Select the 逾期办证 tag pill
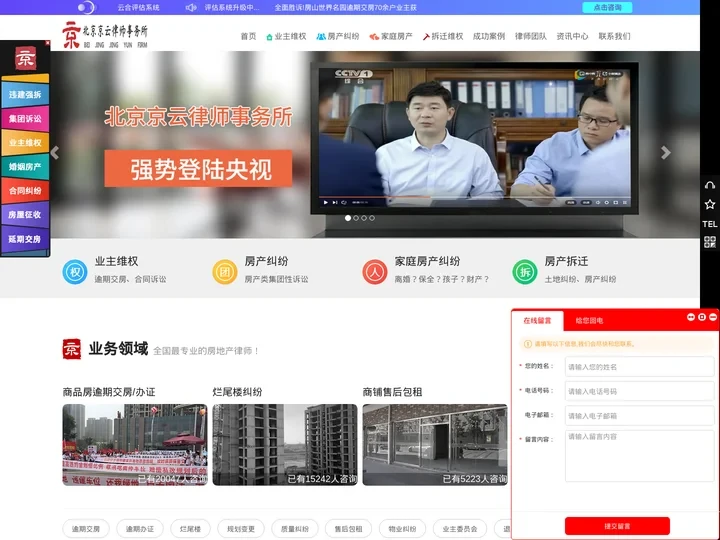 click(140, 529)
